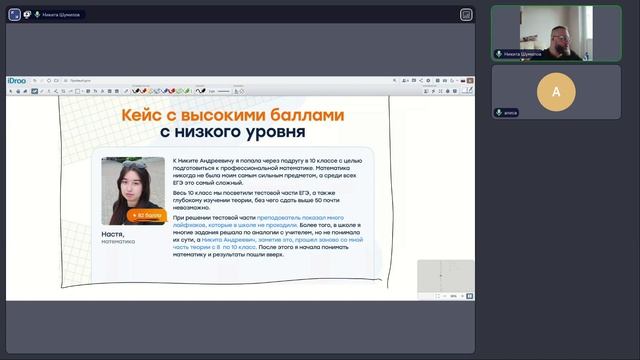Choose the rectangle shape tool
This screenshot has height=360, width=640.
coord(77,91)
